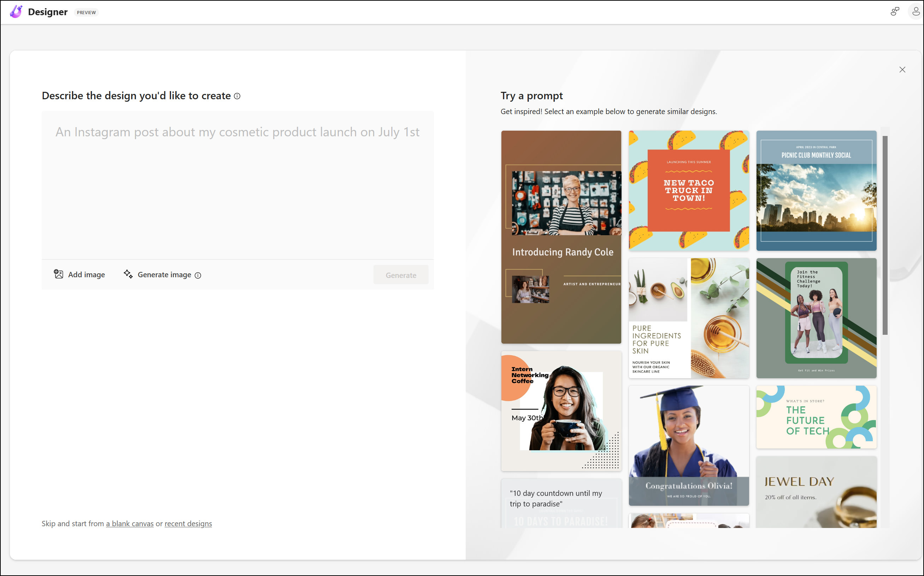Choose the Picnic Club Monthly Social example
Image resolution: width=924 pixels, height=576 pixels.
click(x=816, y=190)
